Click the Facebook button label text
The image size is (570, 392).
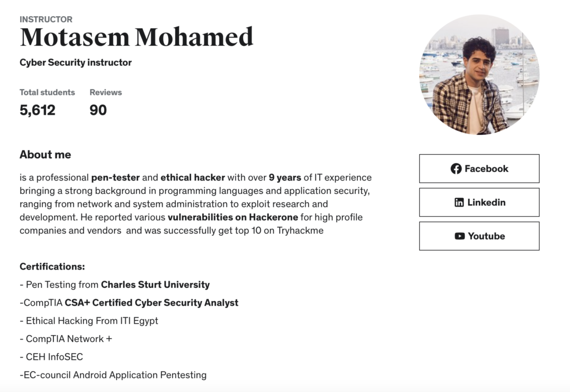(x=487, y=169)
